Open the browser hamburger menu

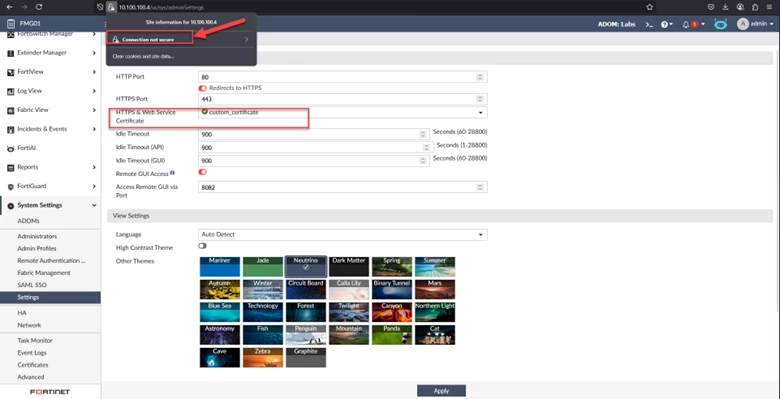(770, 7)
